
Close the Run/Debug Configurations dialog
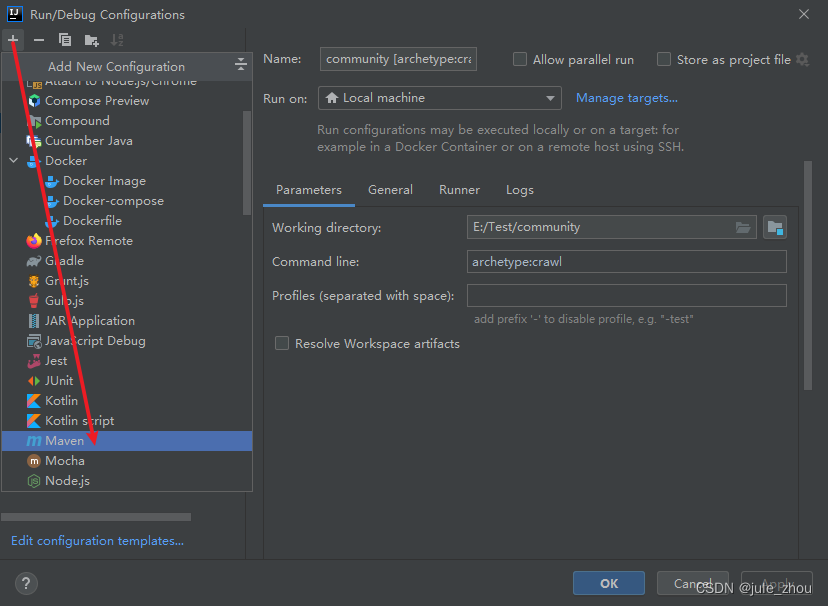(804, 14)
